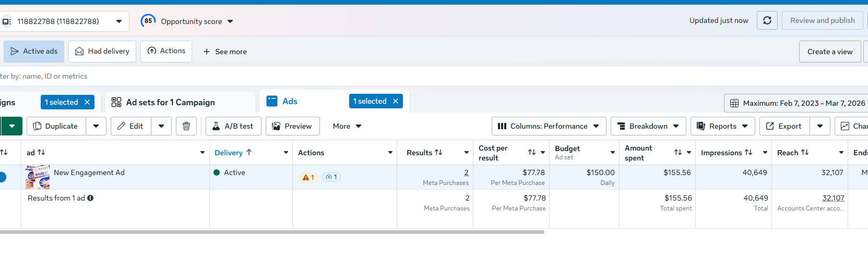Screen dimensions: 868x261
Task: Click the refresh data icon
Action: point(767,20)
